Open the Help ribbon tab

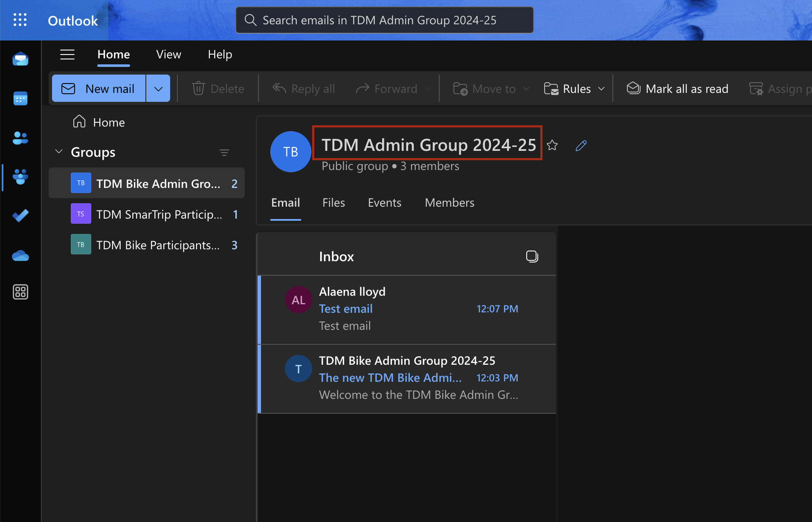click(x=220, y=55)
